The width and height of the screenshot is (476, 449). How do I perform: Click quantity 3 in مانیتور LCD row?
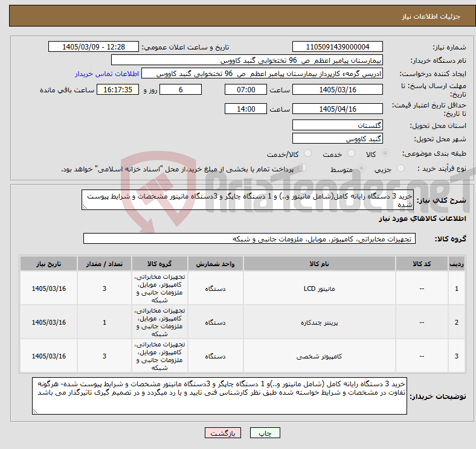tap(105, 288)
